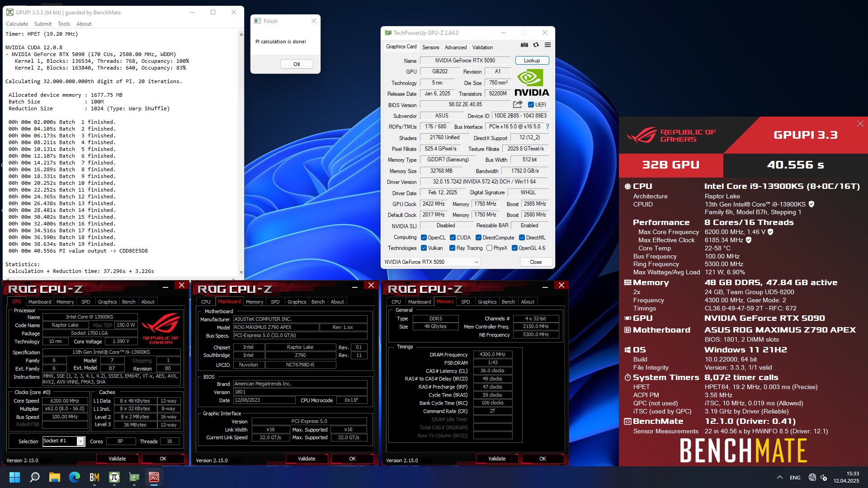Open Bench tab in CPU-Z CPU window
Screen dimensions: 868x488
tap(128, 302)
